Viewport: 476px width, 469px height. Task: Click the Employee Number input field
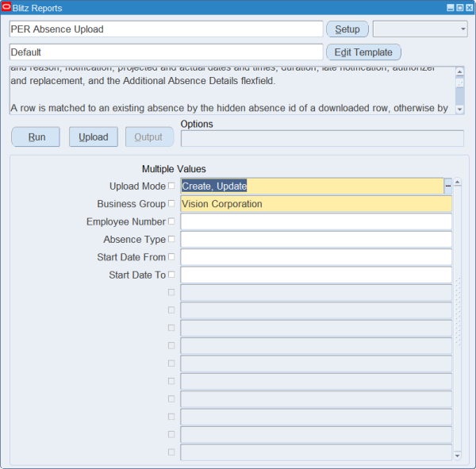316,221
